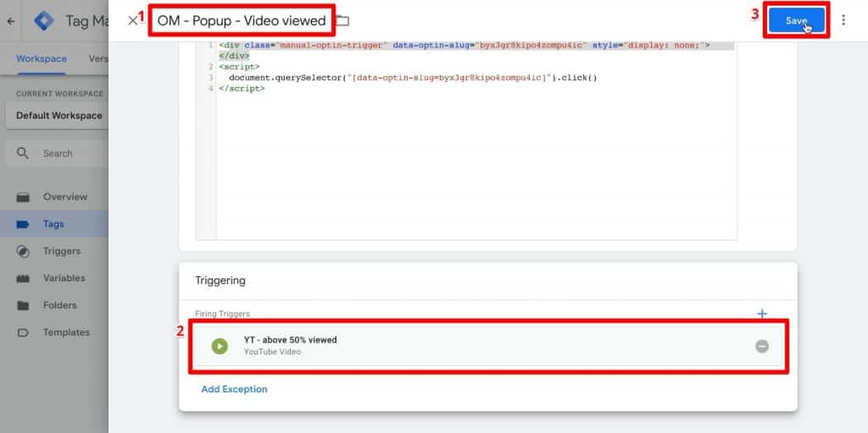Click the closing </script> code line

click(242, 89)
